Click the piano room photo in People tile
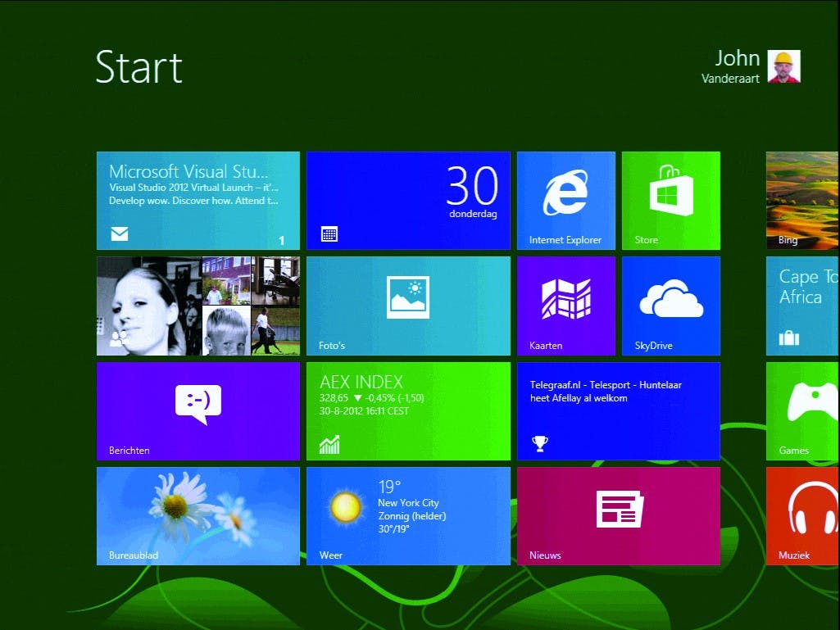Viewport: 840px width, 630px height. click(x=276, y=281)
